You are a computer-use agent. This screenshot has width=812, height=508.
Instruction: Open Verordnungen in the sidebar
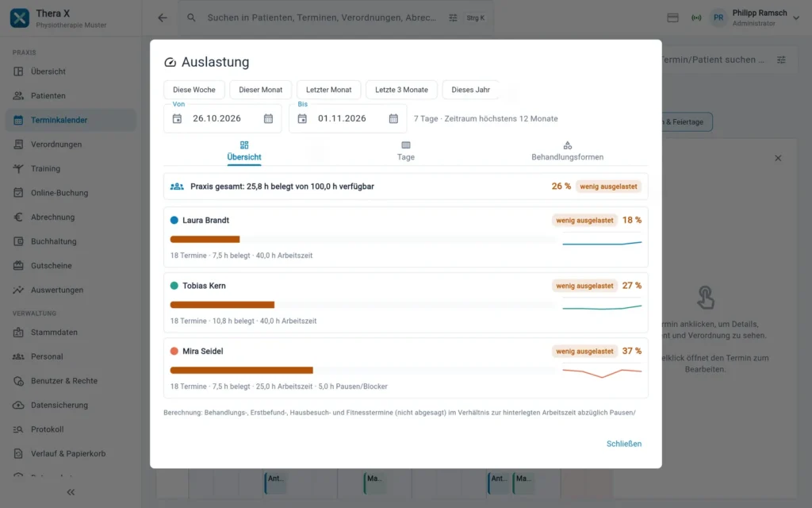(x=71, y=144)
